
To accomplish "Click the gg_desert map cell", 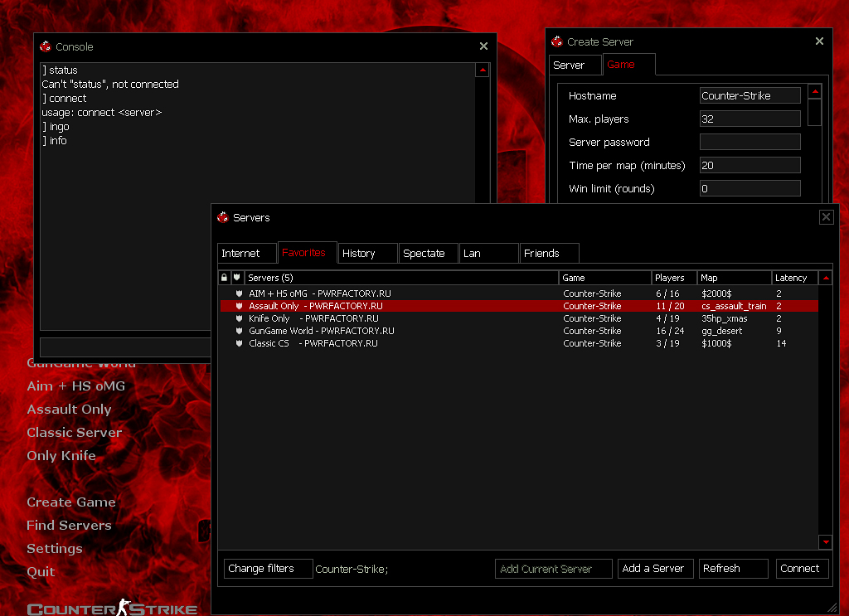I will (x=722, y=331).
